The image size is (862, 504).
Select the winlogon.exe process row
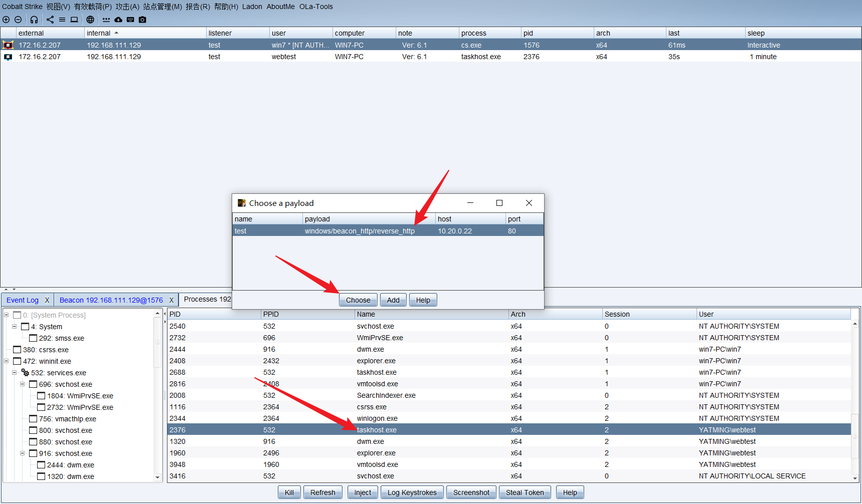(x=509, y=418)
